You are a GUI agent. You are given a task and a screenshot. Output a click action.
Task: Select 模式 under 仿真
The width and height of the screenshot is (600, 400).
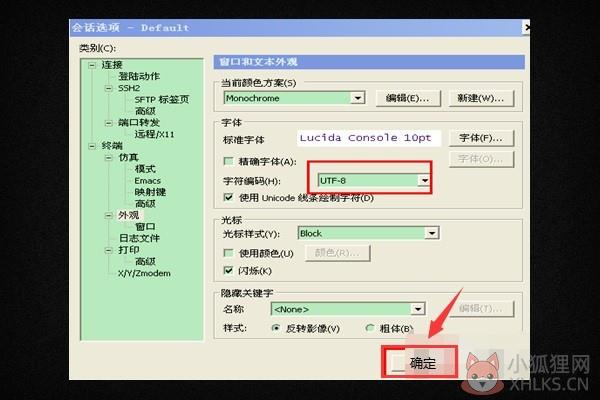145,169
